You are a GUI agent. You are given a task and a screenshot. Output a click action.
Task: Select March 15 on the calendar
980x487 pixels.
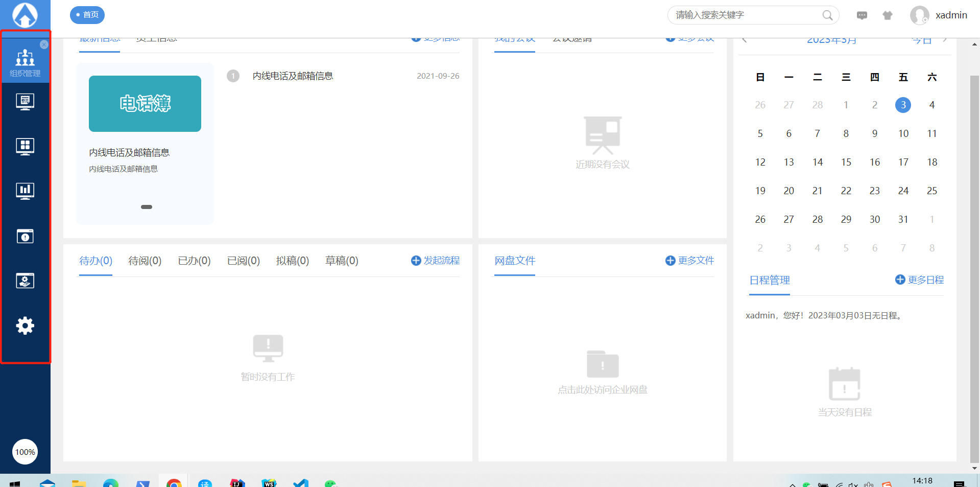click(846, 162)
